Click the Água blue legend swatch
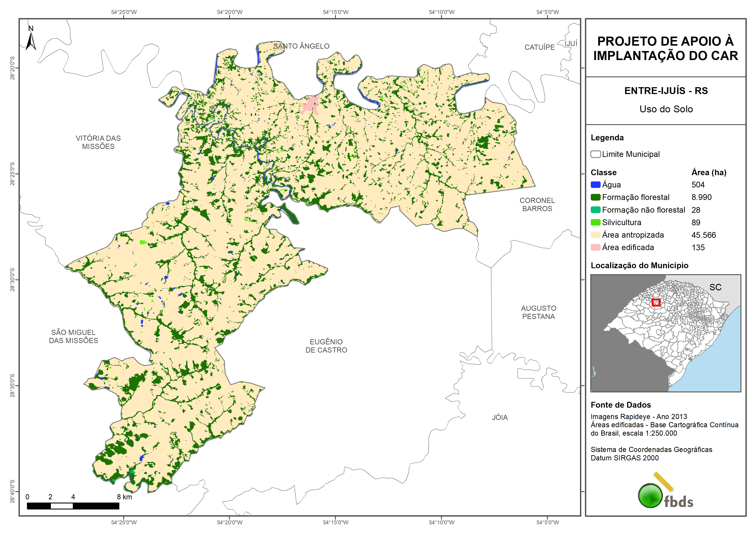The height and width of the screenshot is (534, 756). point(595,185)
